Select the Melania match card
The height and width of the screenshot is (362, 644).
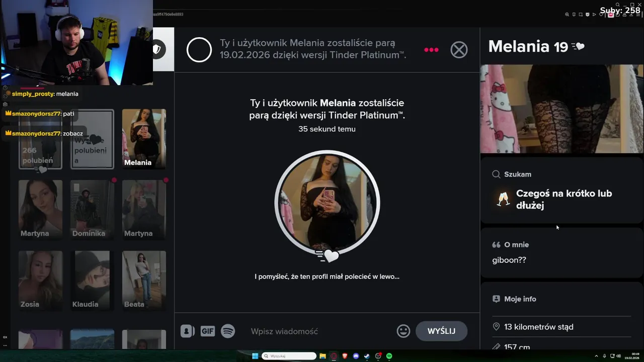(144, 139)
